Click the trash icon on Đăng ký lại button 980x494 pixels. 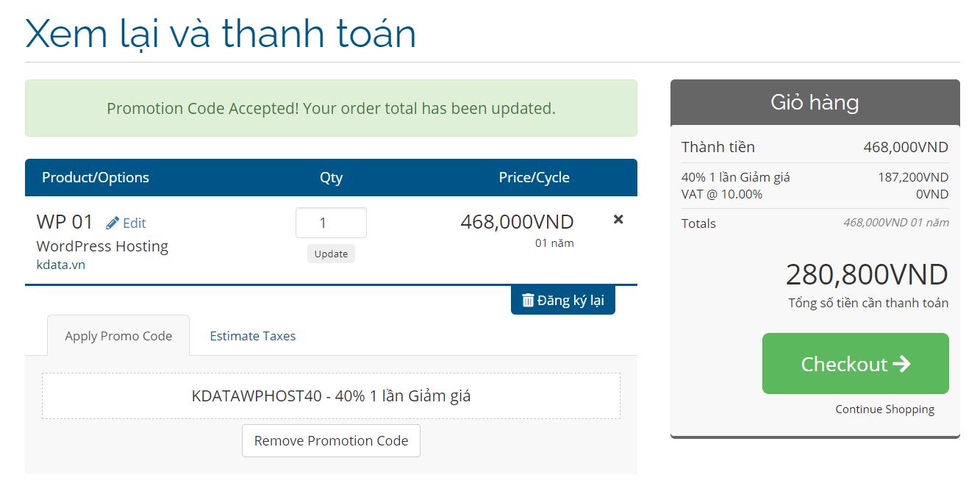[528, 300]
